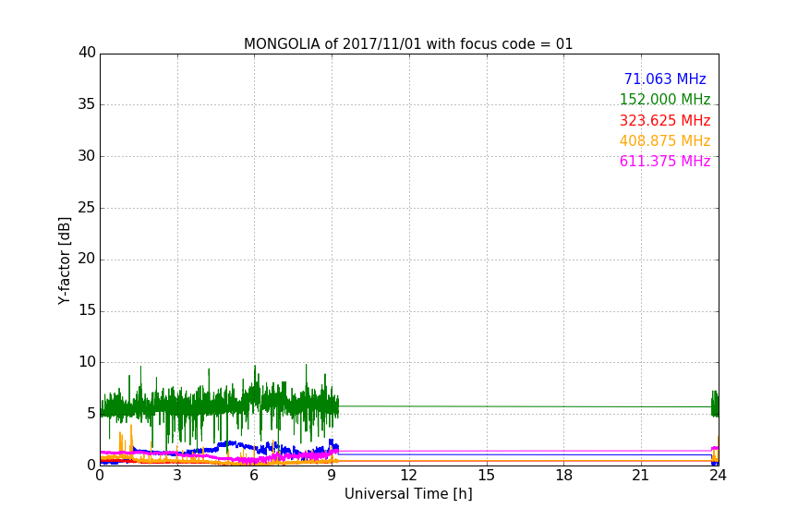Select the blue 71.063 MHz legend label
This screenshot has width=798, height=532.
click(x=665, y=79)
